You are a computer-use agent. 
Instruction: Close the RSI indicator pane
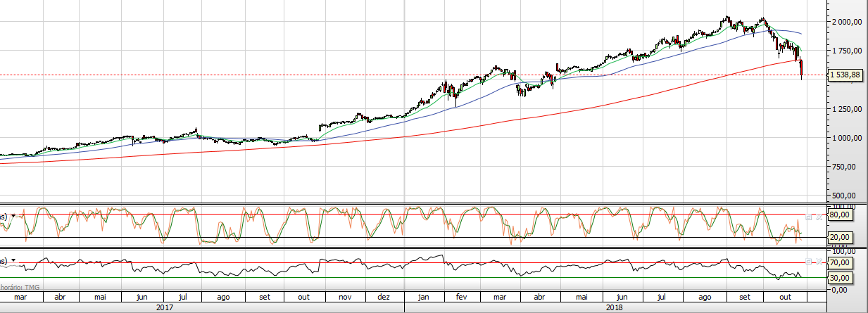pos(818,262)
